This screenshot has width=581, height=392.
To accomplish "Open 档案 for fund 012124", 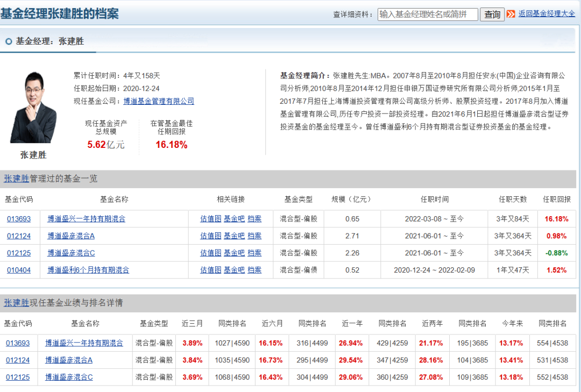I will tap(254, 236).
